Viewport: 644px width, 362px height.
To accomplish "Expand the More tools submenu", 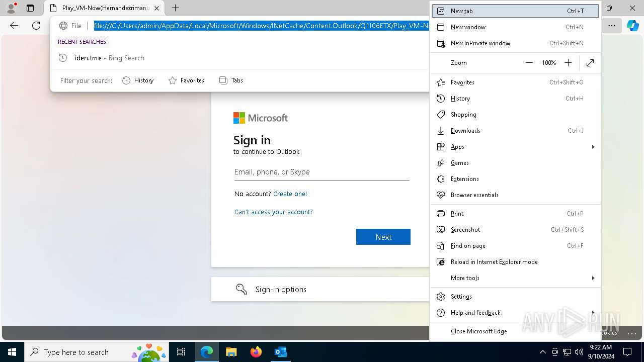I will click(x=515, y=278).
